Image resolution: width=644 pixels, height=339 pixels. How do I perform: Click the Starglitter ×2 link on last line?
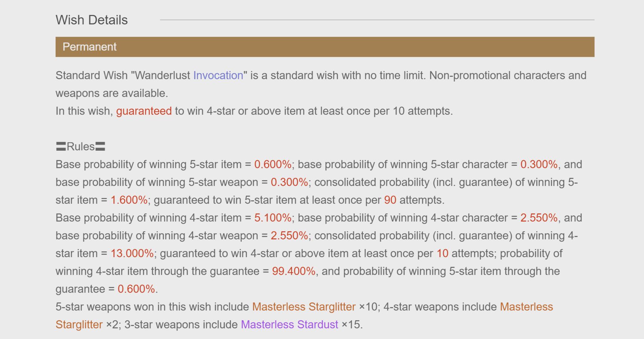click(x=79, y=324)
